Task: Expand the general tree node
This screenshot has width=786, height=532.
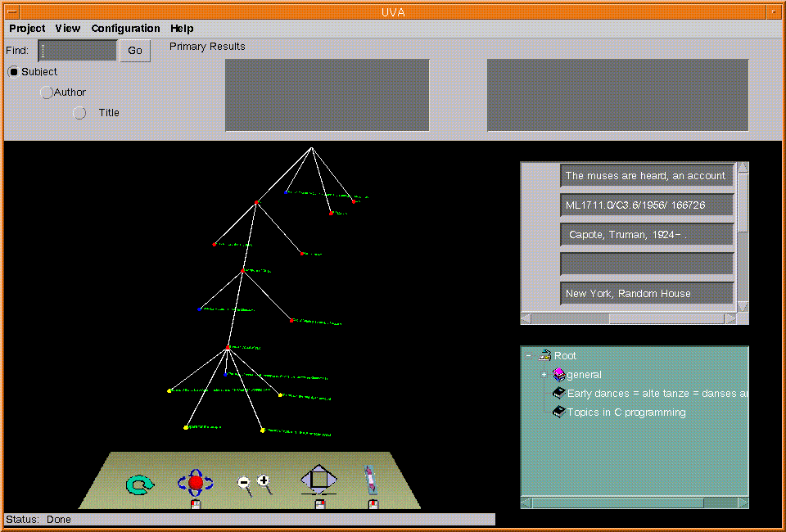Action: coord(544,375)
